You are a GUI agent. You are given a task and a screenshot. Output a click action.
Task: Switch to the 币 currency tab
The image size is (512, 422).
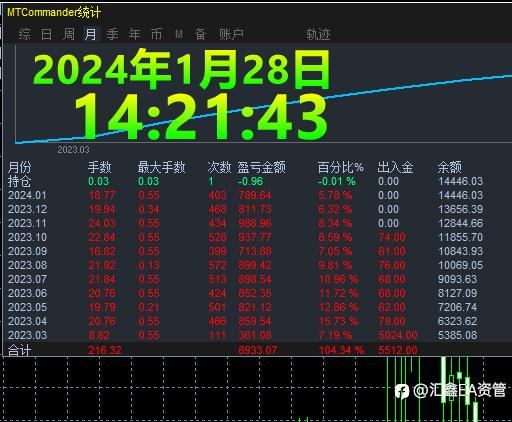pyautogui.click(x=156, y=34)
